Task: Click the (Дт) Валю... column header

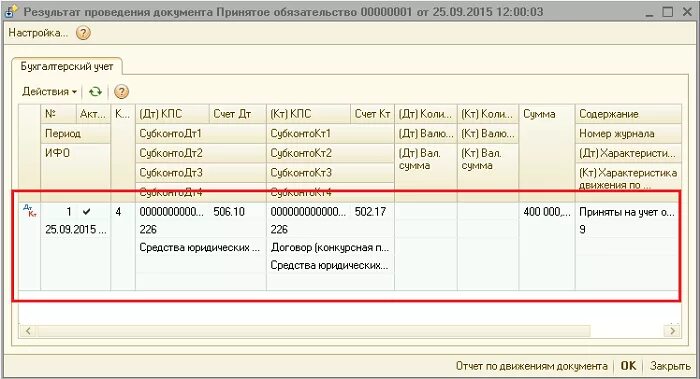Action: [426, 133]
